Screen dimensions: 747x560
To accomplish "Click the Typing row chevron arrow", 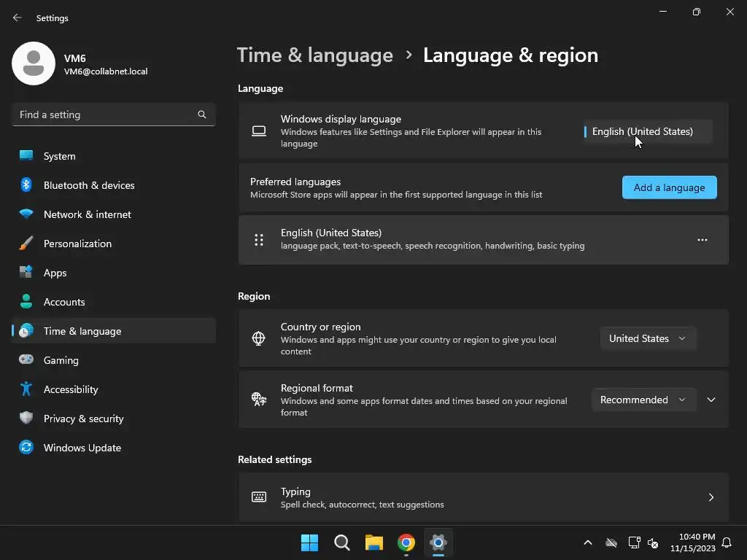I will (711, 497).
